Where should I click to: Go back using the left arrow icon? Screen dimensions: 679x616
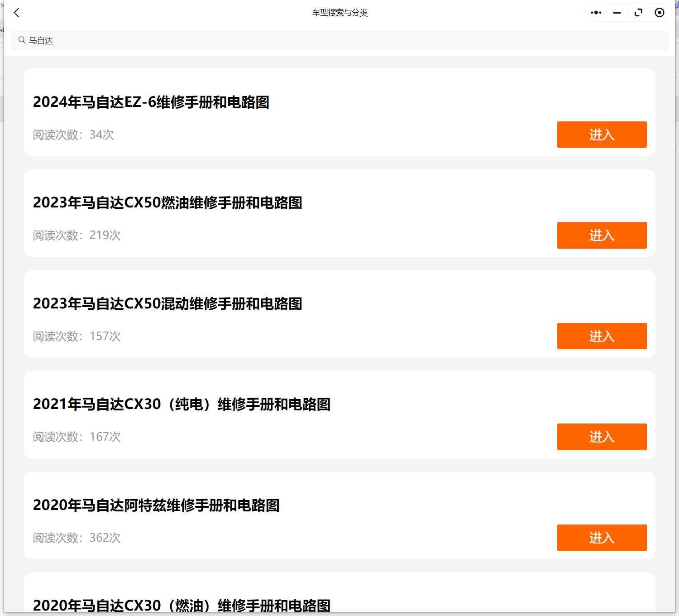(x=17, y=13)
